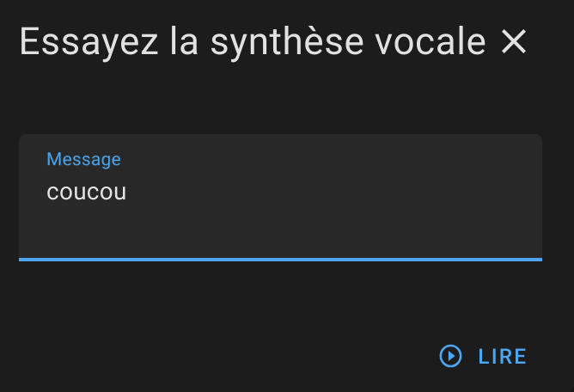Place cursor after 'coucou' in message box
This screenshot has width=574, height=392.
point(127,192)
